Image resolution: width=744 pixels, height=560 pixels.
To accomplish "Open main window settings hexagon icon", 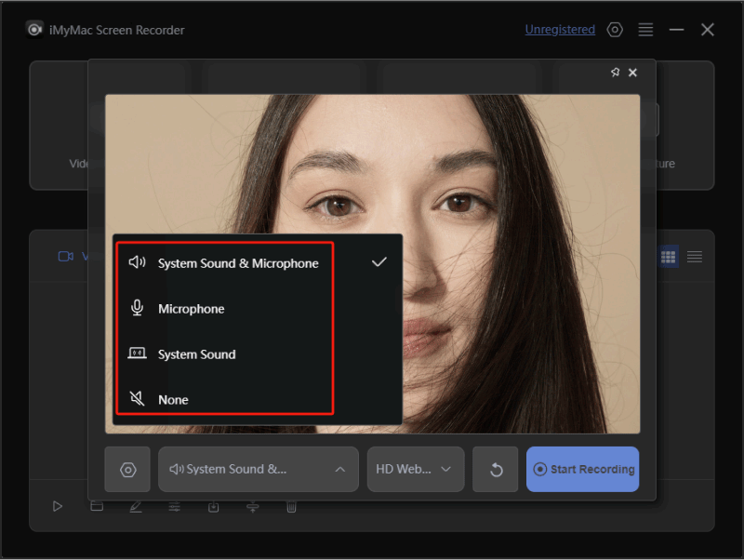I will [x=615, y=30].
